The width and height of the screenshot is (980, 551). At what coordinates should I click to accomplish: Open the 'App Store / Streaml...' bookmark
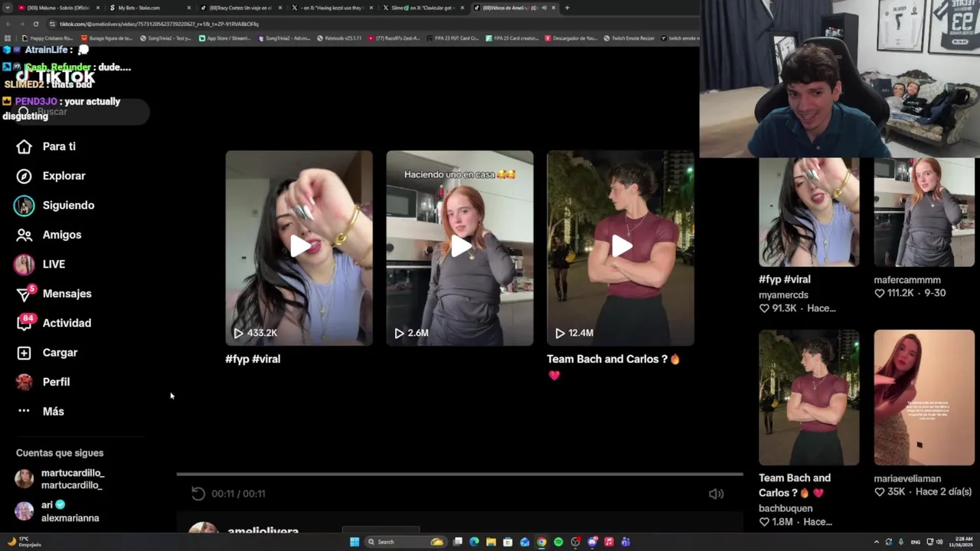click(226, 38)
